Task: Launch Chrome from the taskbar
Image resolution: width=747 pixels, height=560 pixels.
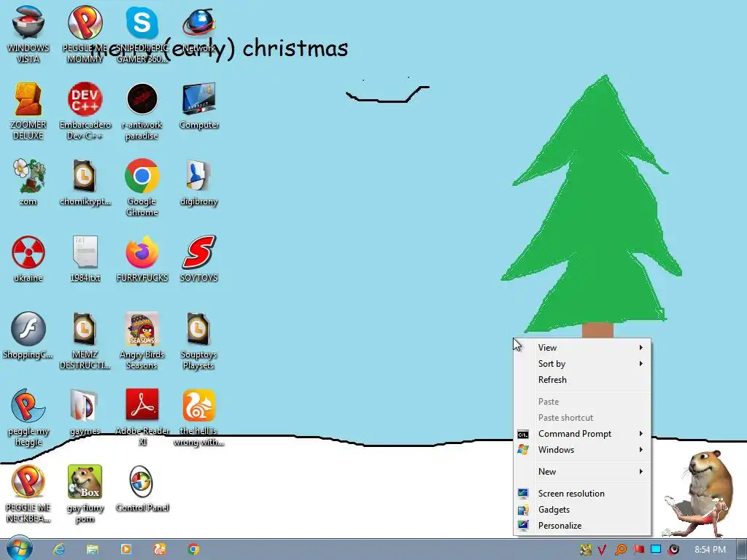Action: (x=193, y=549)
